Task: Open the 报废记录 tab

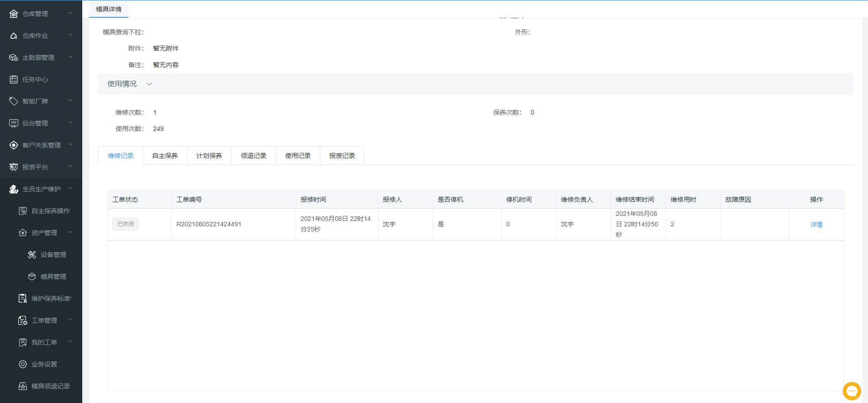Action: point(342,156)
